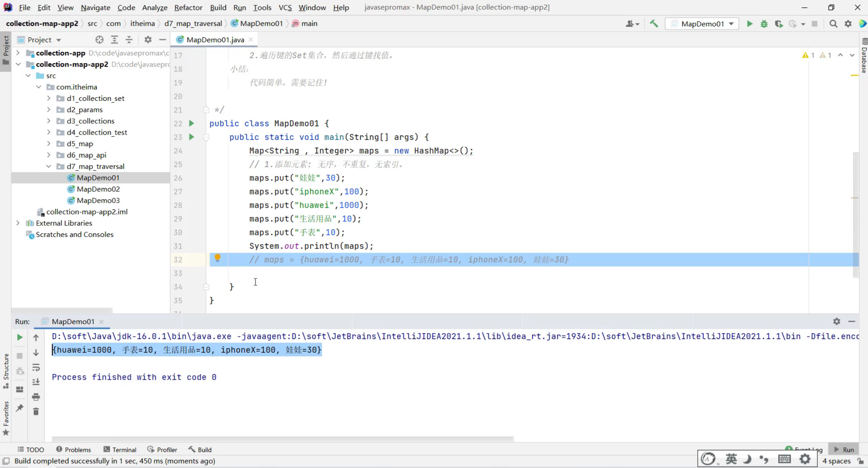This screenshot has height=468, width=868.
Task: Click the green Run button in top toolbar
Action: point(750,24)
